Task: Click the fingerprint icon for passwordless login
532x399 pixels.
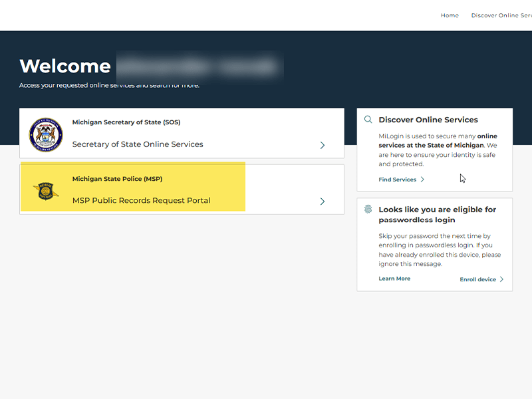Action: pyautogui.click(x=368, y=209)
